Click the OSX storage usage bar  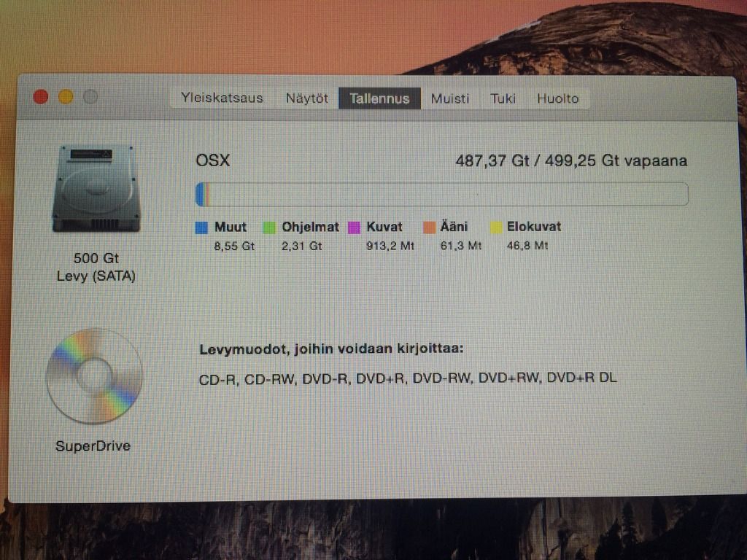[441, 194]
